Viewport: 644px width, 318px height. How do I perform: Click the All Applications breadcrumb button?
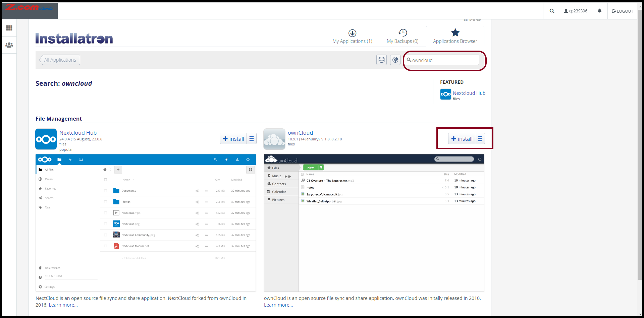tap(60, 60)
